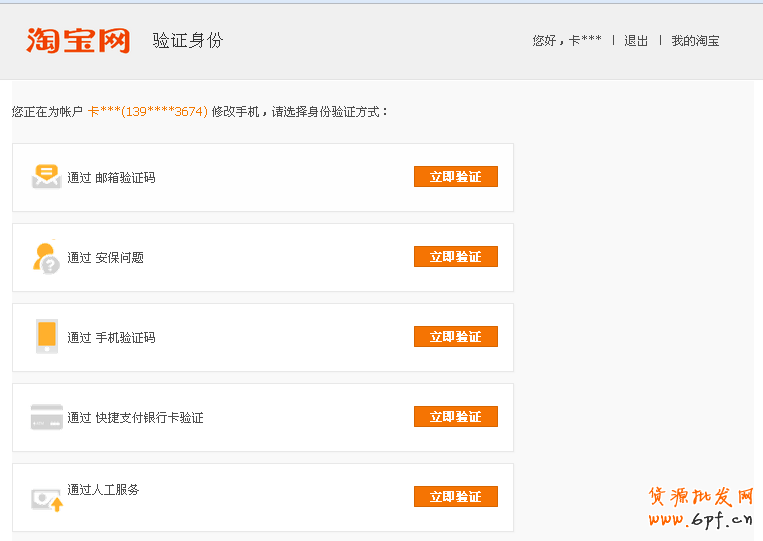Click the Taobao logo in header
763x541 pixels.
[79, 40]
